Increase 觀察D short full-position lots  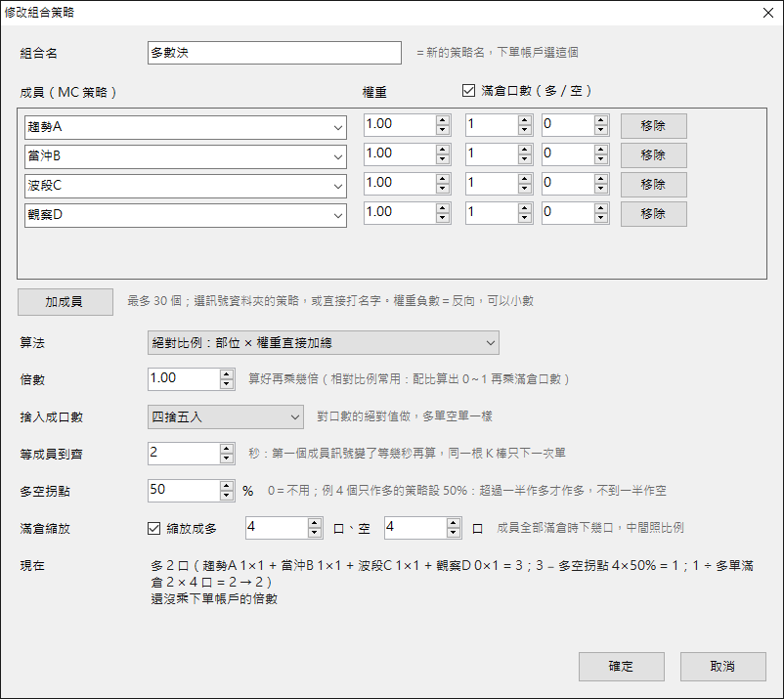click(601, 208)
